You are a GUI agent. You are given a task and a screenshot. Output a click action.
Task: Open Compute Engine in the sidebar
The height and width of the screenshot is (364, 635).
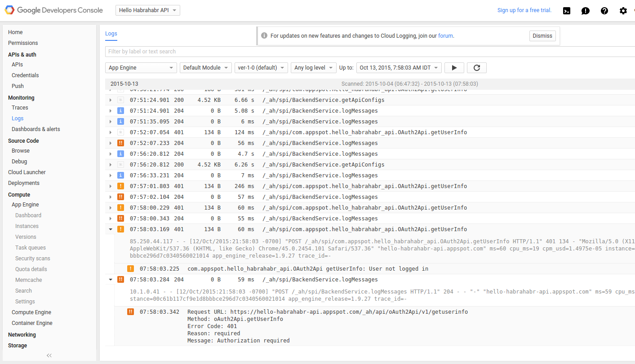31,312
